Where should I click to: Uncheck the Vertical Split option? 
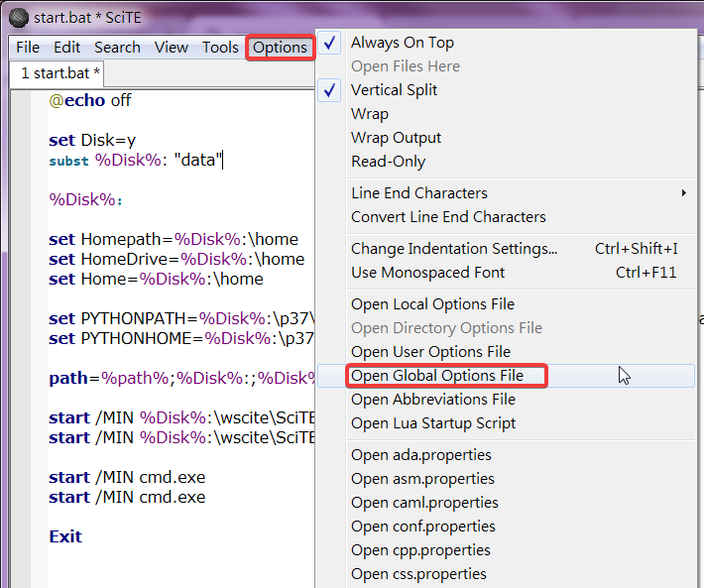point(394,90)
